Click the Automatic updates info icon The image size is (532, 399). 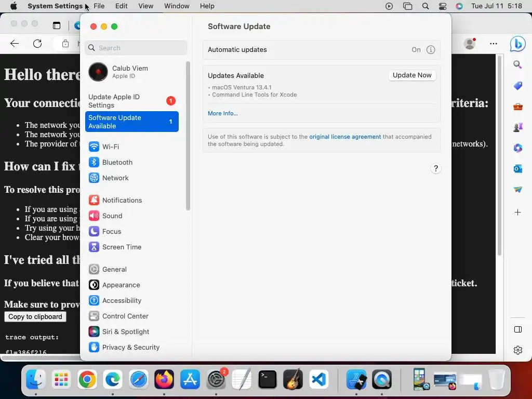coord(431,49)
